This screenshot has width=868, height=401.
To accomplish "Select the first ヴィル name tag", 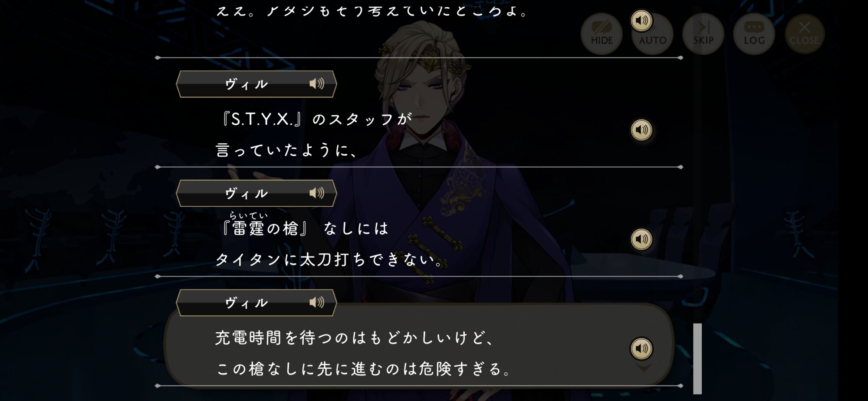I will click(x=256, y=84).
